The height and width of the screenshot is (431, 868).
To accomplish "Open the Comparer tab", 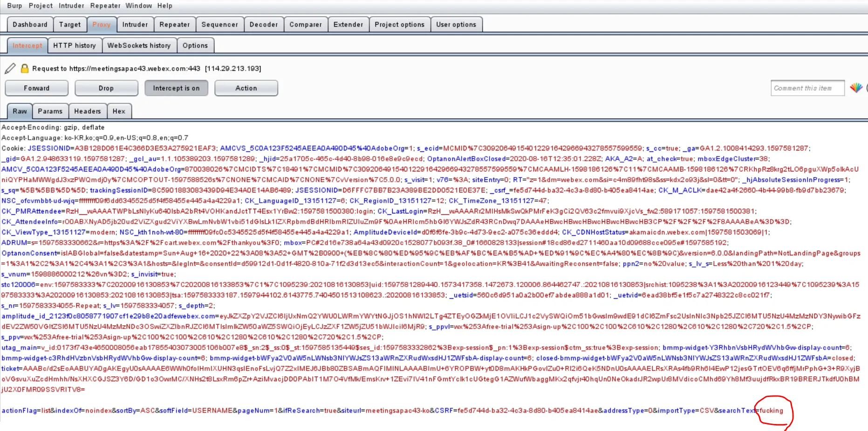I will (305, 24).
